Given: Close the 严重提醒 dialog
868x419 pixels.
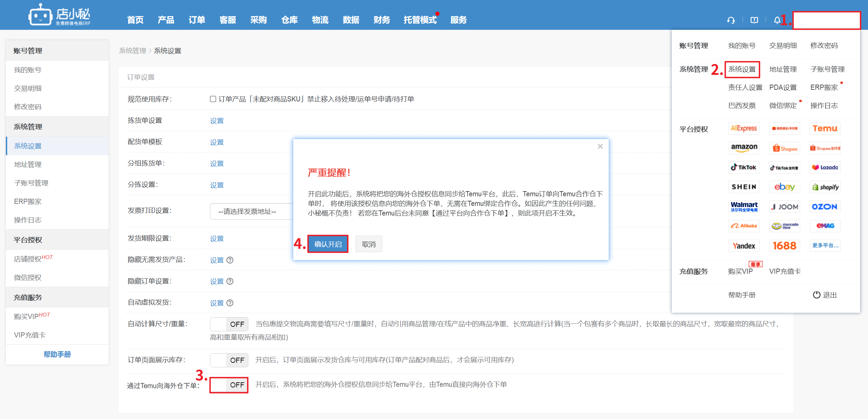Looking at the screenshot, I should click(600, 147).
